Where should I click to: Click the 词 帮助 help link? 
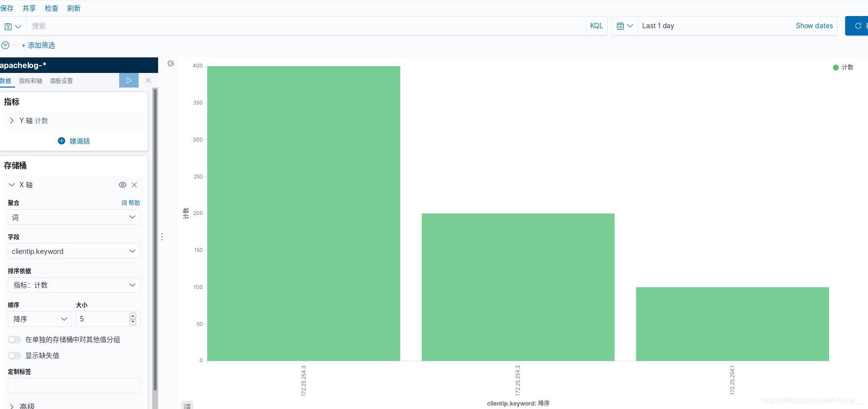point(130,203)
